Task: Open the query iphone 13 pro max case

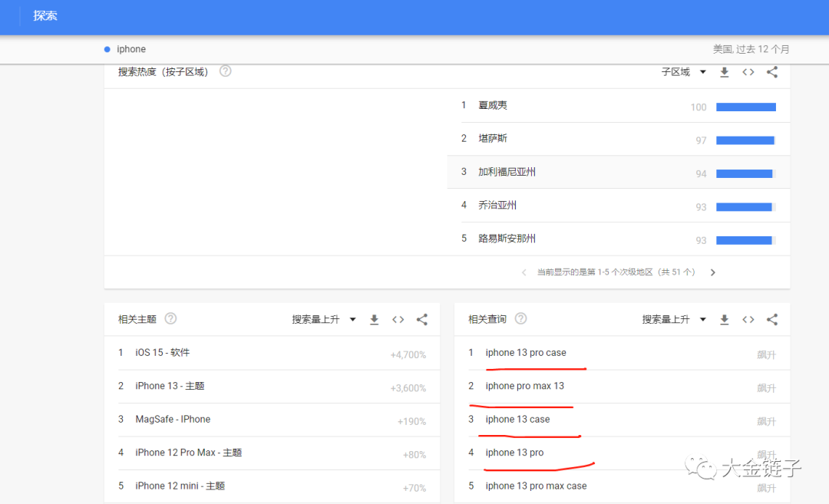Action: 536,486
